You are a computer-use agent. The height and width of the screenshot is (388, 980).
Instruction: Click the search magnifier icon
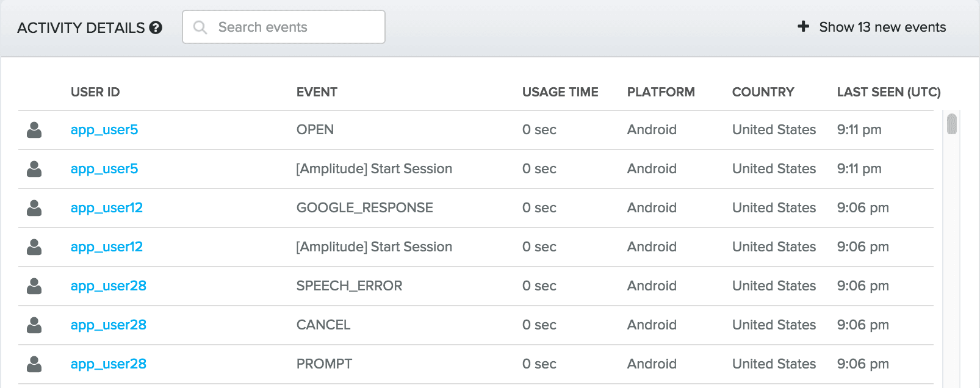[200, 27]
